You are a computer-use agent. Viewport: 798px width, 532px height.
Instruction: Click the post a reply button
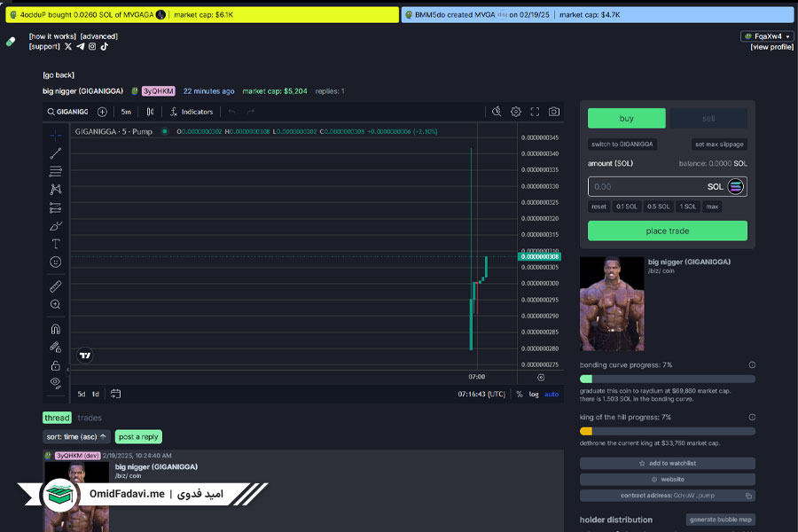pos(138,437)
